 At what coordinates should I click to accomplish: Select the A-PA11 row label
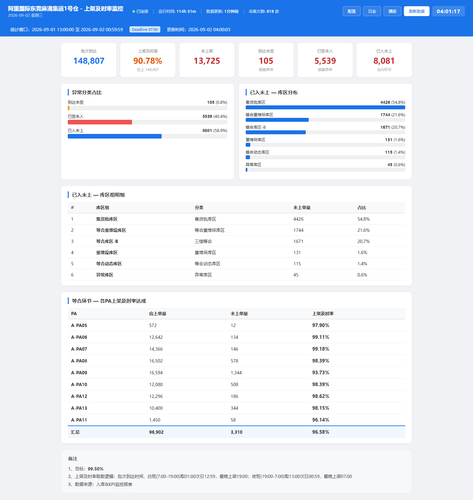[79, 420]
